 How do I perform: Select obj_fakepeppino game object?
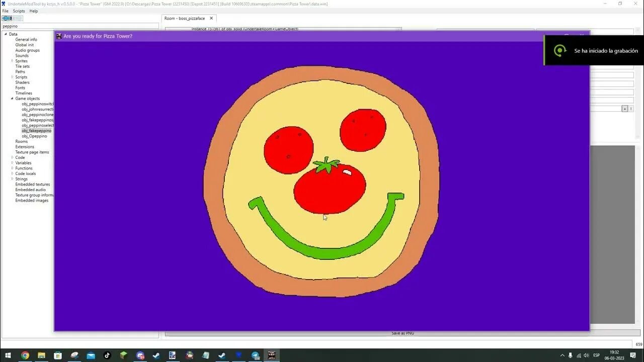coord(36,131)
